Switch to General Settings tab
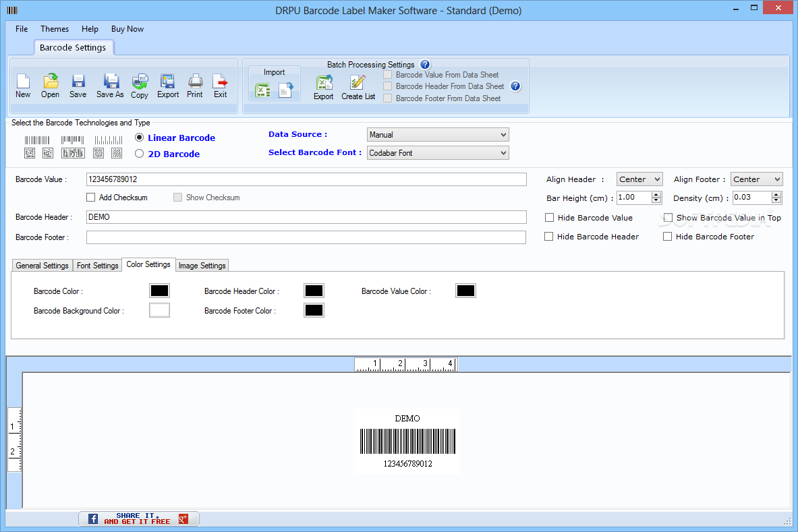The image size is (798, 532). [x=42, y=266]
